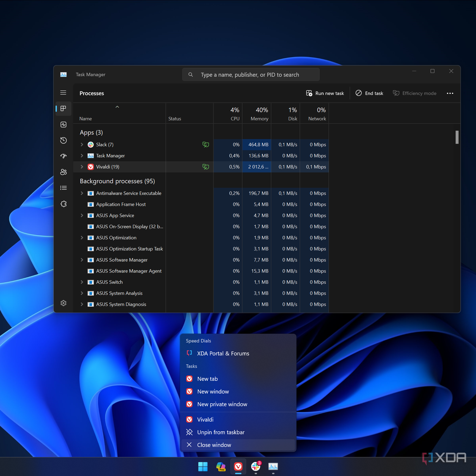
Task: Expand the ASUS Switch process
Action: [82, 282]
